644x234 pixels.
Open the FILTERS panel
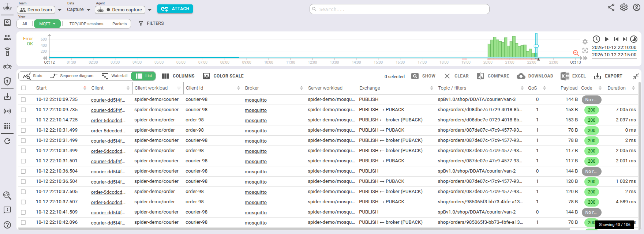point(151,23)
